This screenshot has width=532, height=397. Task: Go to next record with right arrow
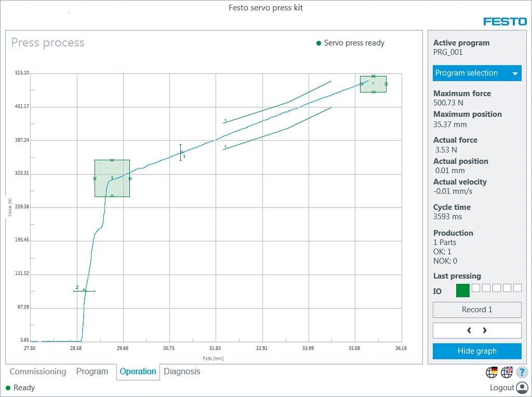click(485, 330)
